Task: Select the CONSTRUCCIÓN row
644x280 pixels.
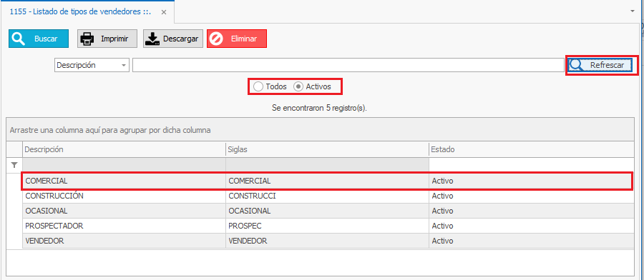Action: tap(328, 196)
